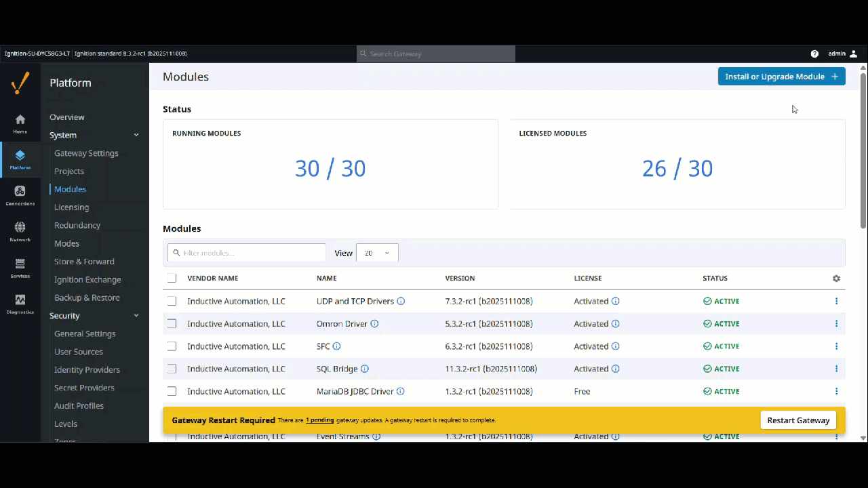
Task: Open the Connections sidebar icon
Action: (20, 195)
